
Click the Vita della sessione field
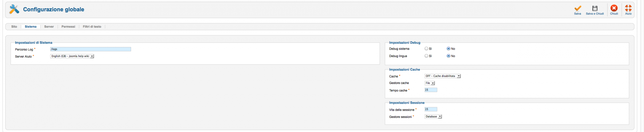(x=431, y=109)
